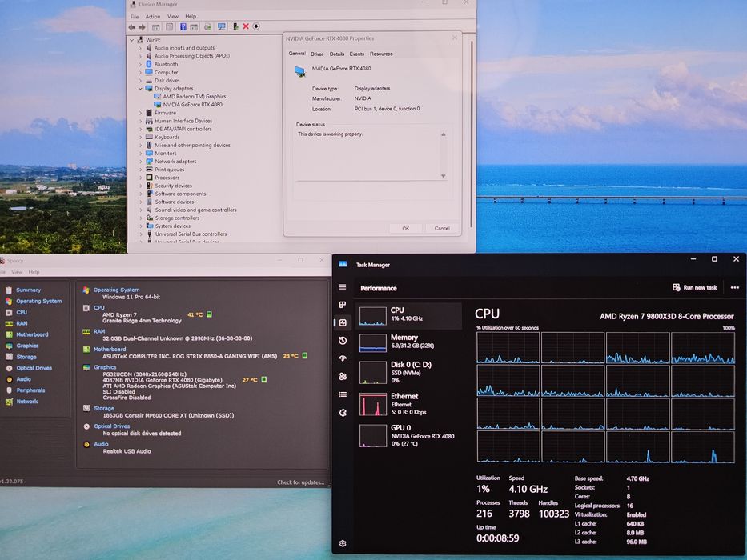This screenshot has width=747, height=560.
Task: Switch to the Events tab in RTX 4080 Properties
Action: click(x=356, y=54)
